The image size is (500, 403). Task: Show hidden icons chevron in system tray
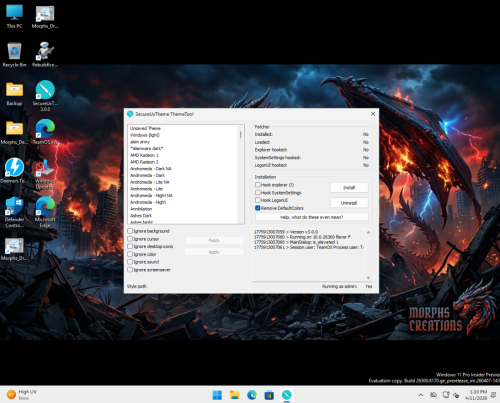(421, 395)
